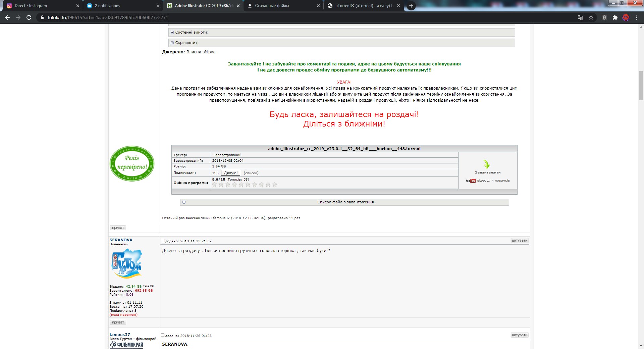Click the registered date 2018-12-08 02:04

[x=228, y=160]
